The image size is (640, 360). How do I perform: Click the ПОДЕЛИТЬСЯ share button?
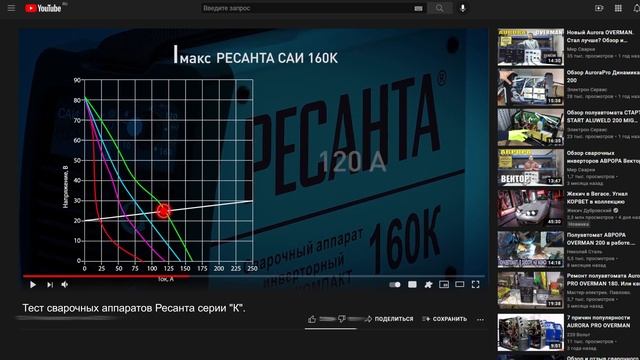pyautogui.click(x=390, y=319)
